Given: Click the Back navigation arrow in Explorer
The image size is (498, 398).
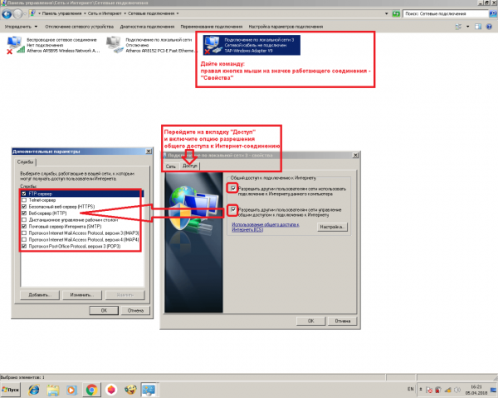Looking at the screenshot, I should click(7, 14).
